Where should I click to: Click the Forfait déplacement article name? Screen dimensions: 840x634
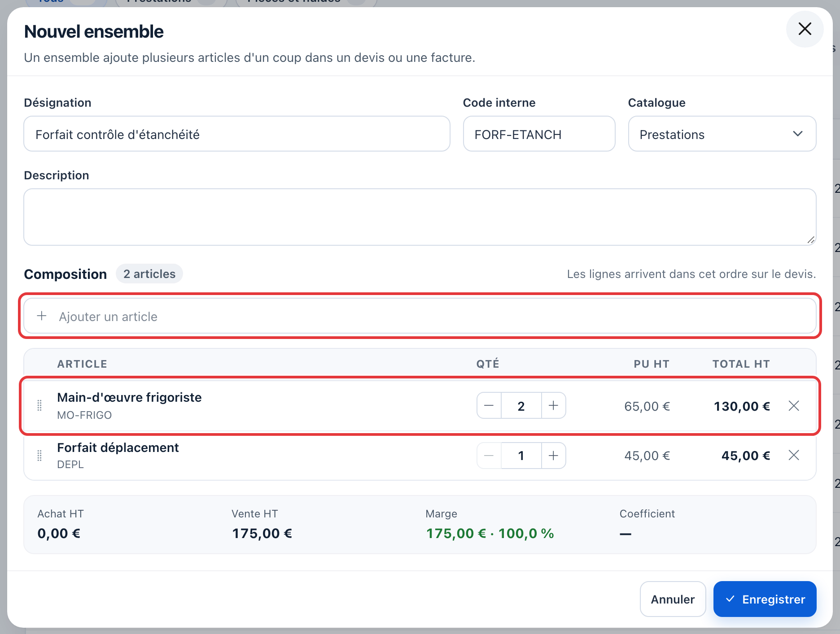click(x=118, y=447)
